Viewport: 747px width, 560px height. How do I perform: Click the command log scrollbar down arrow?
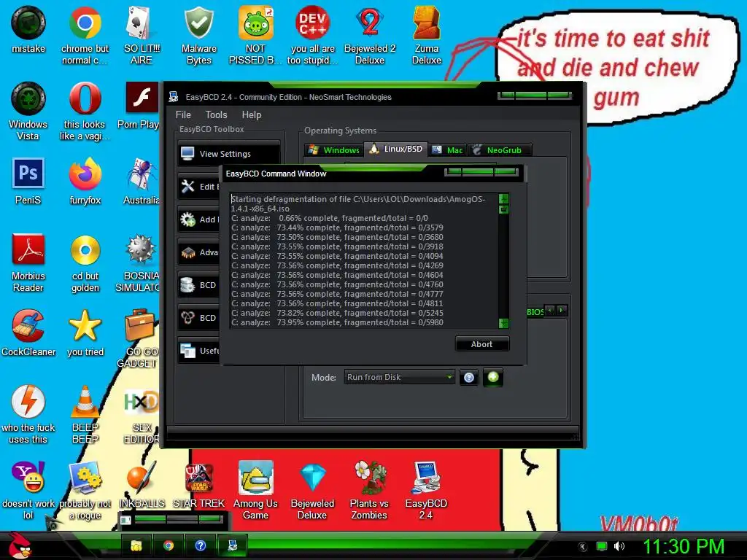[x=503, y=323]
